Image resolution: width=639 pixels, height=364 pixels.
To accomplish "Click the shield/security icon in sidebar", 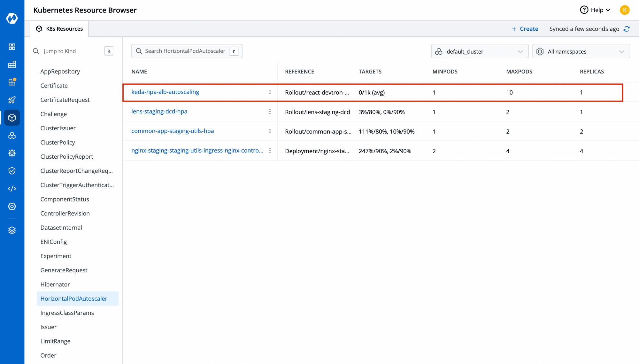I will pyautogui.click(x=12, y=171).
